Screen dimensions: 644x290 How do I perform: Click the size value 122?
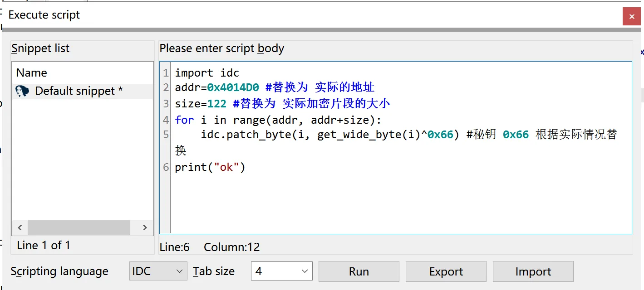click(x=217, y=104)
